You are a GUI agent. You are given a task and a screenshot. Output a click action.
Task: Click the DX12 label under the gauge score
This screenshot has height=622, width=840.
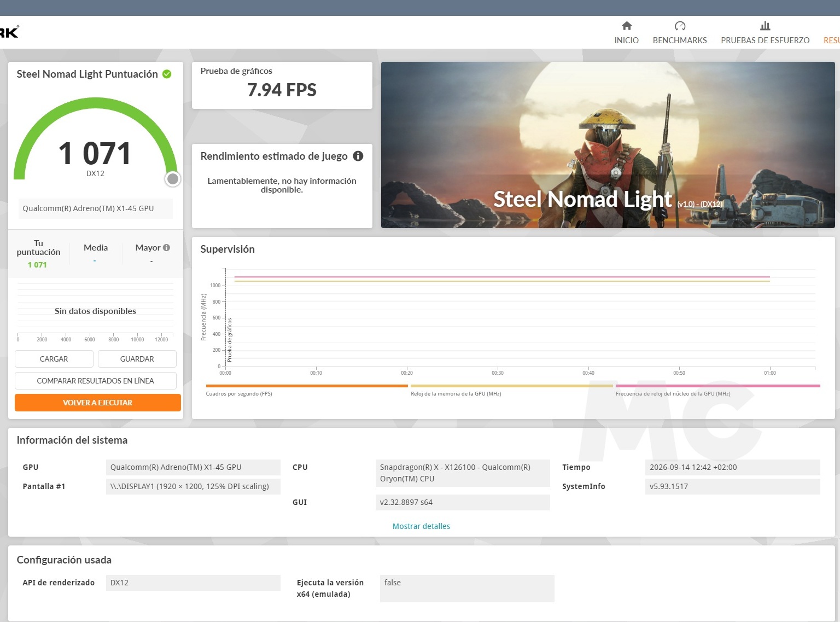(95, 173)
